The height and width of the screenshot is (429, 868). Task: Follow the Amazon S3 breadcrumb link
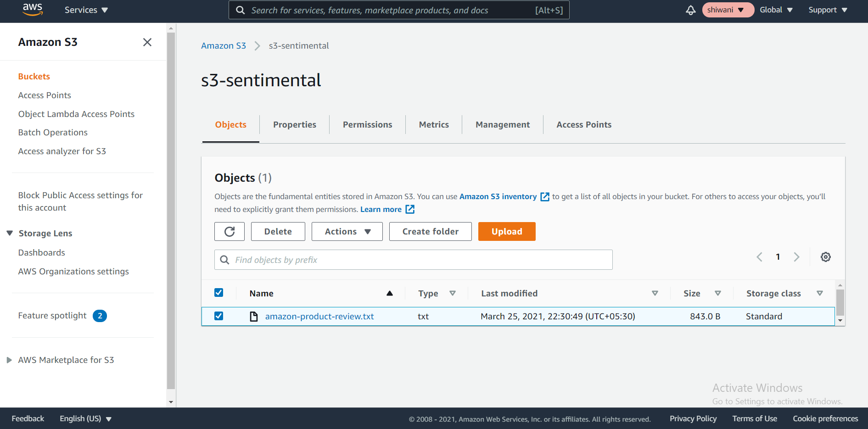[x=224, y=46]
